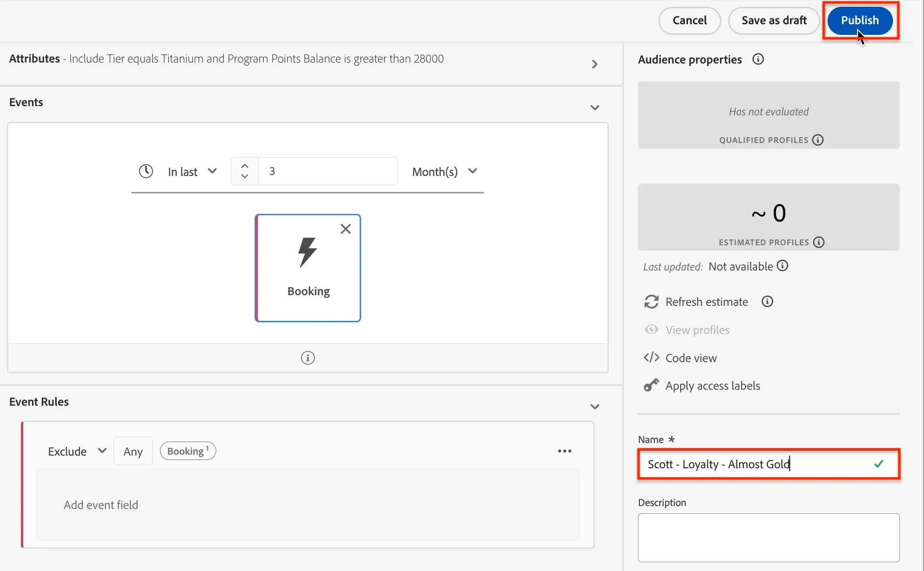Click the Description text area

(x=768, y=538)
